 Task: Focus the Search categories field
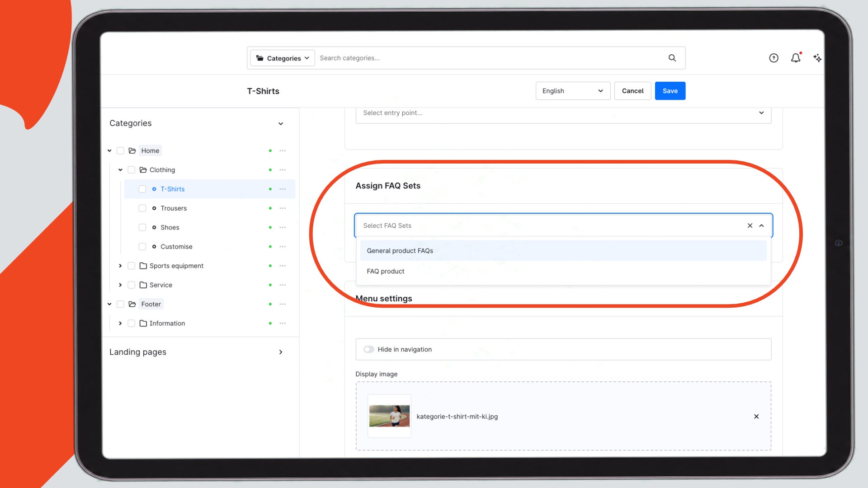491,58
